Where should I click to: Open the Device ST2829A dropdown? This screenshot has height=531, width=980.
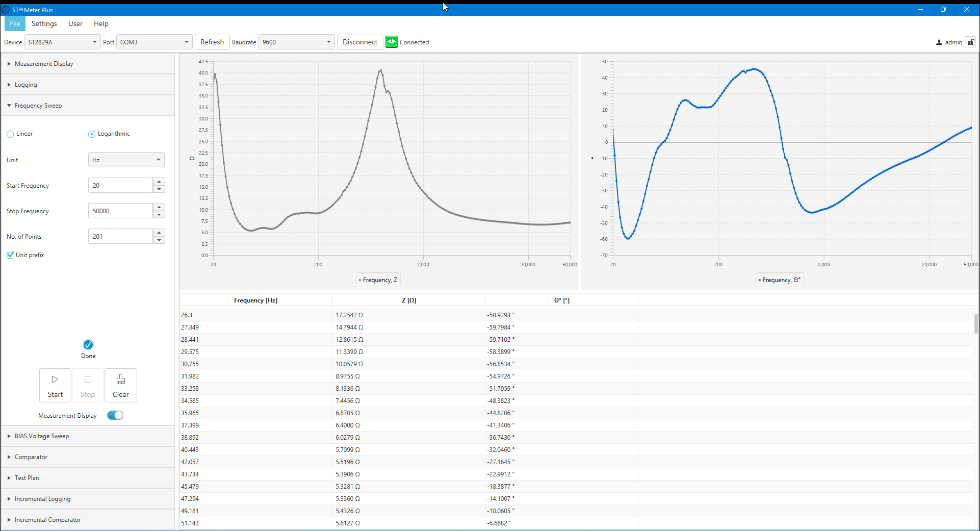pos(62,42)
